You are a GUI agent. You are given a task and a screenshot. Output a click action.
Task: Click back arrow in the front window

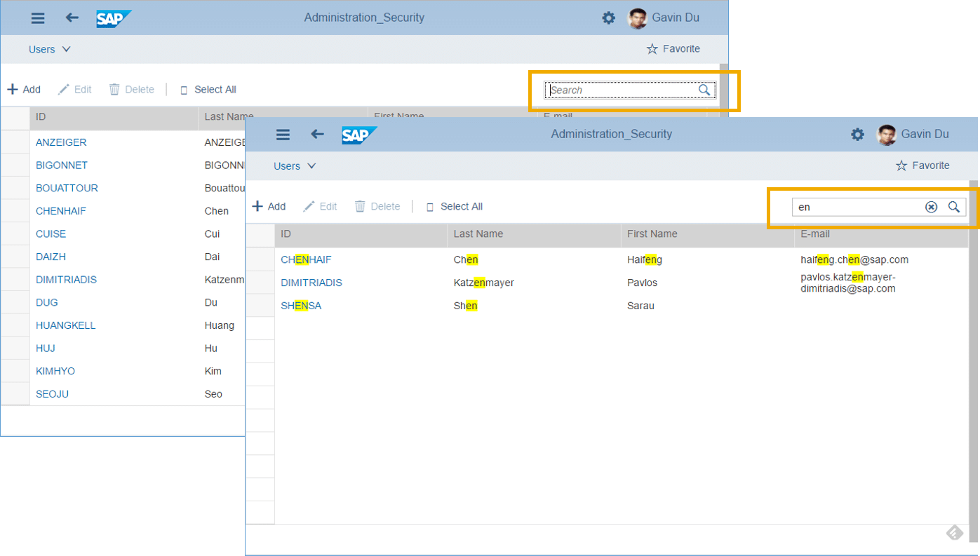tap(317, 135)
